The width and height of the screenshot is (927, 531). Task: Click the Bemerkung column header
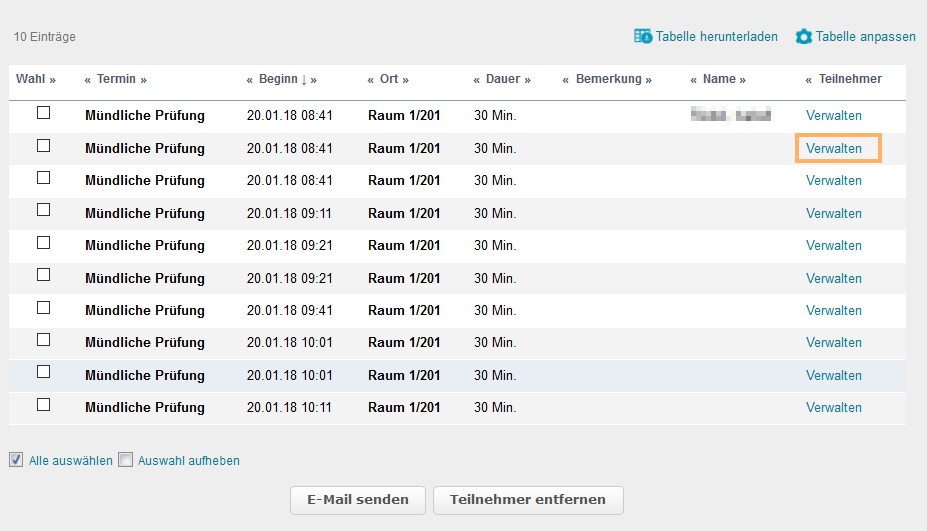click(608, 79)
